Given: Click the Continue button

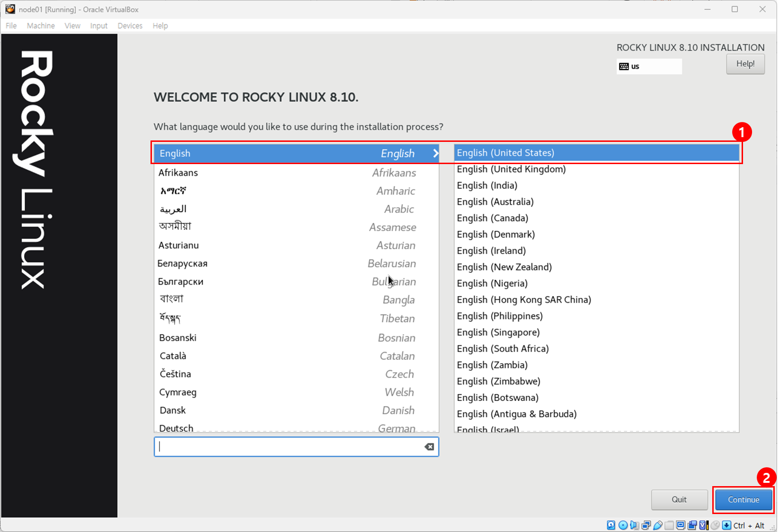Looking at the screenshot, I should [x=744, y=499].
